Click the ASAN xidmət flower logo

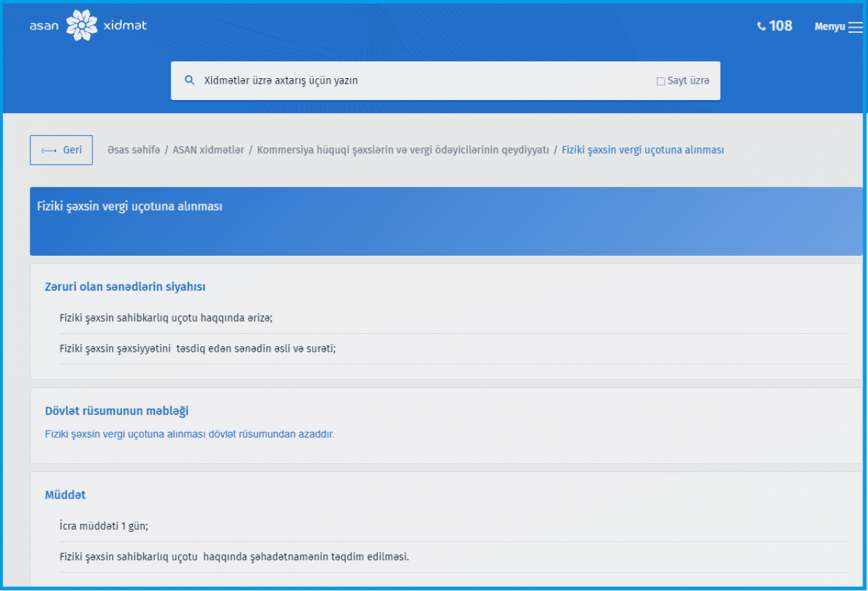coord(82,26)
